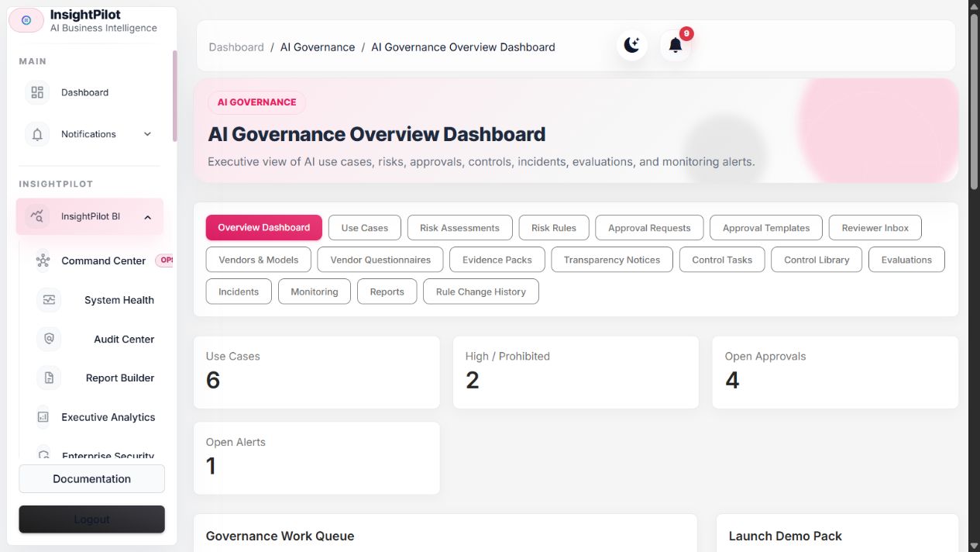Click the sidebar scrollbar thumb
980x552 pixels.
(175, 96)
